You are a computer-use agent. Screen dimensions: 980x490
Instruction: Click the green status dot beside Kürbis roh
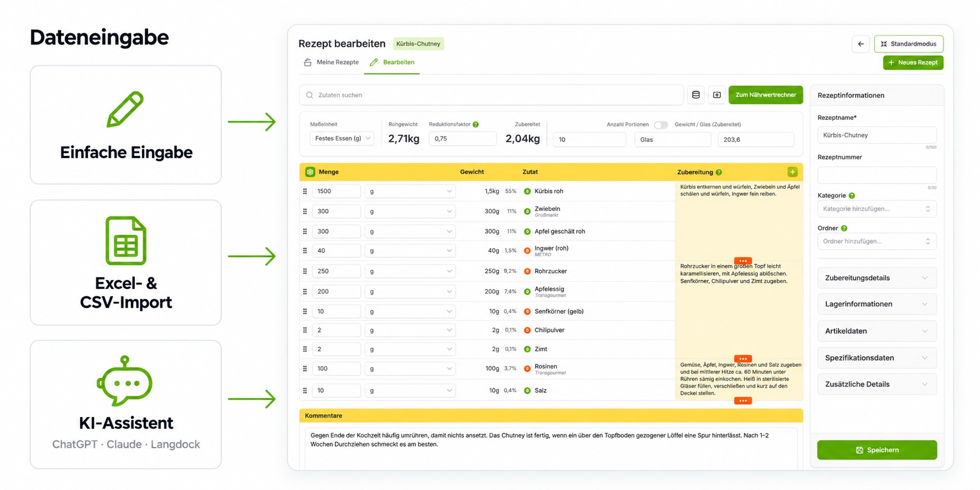(527, 191)
